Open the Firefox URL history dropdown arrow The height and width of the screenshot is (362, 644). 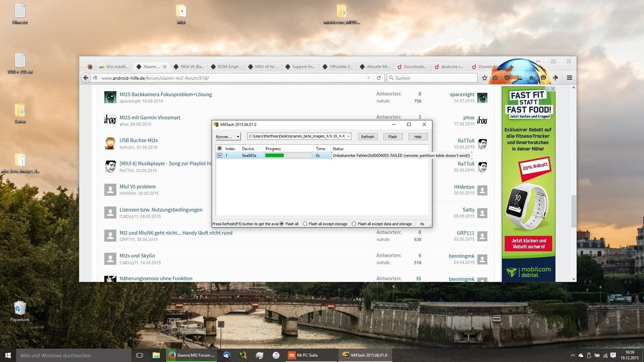point(369,78)
